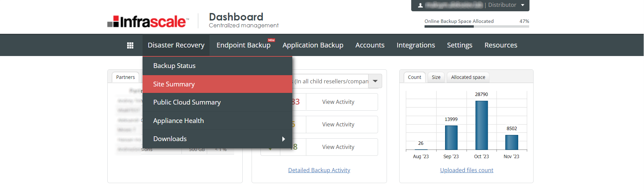Click the Aug '23 bar in chart
Screen dimensions: 644x193
[x=421, y=149]
